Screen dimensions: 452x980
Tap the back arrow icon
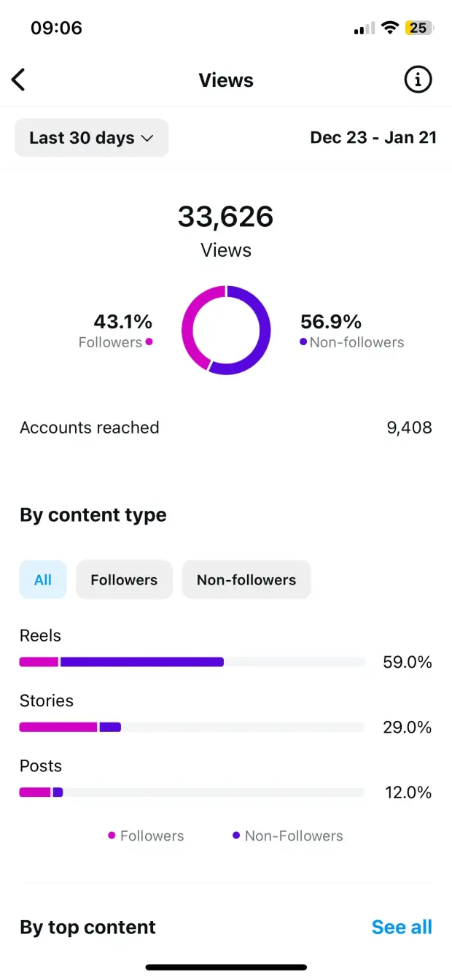point(19,80)
